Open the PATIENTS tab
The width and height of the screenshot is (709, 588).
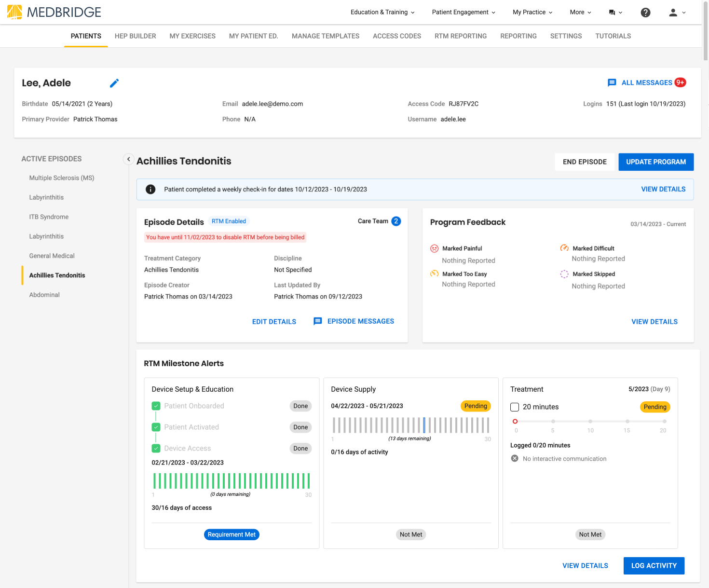coord(86,36)
